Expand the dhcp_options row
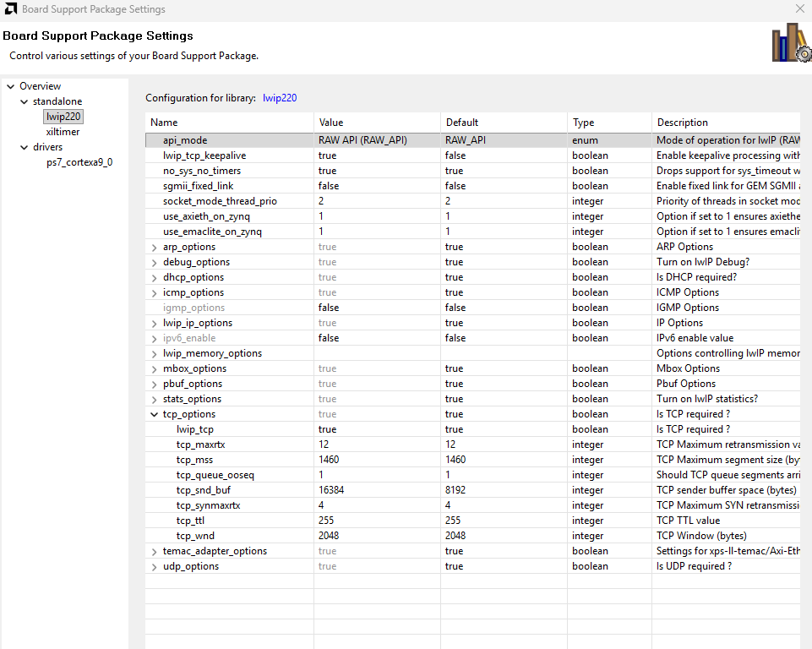Viewport: 812px width, 649px height. point(154,278)
